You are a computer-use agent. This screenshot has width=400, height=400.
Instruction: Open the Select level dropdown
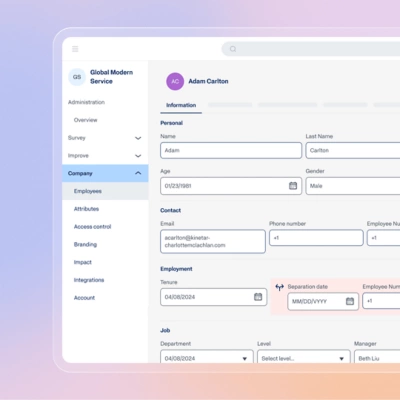tap(304, 357)
